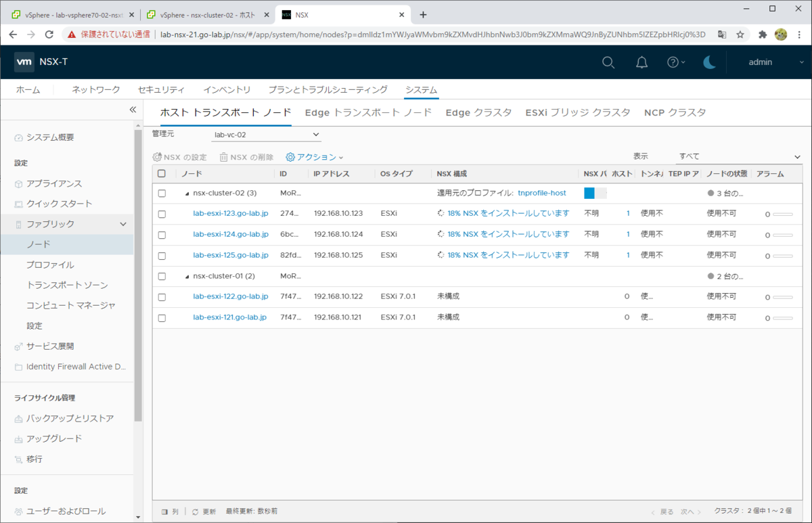Open Chrome profile avatar
812x523 pixels.
[781, 34]
